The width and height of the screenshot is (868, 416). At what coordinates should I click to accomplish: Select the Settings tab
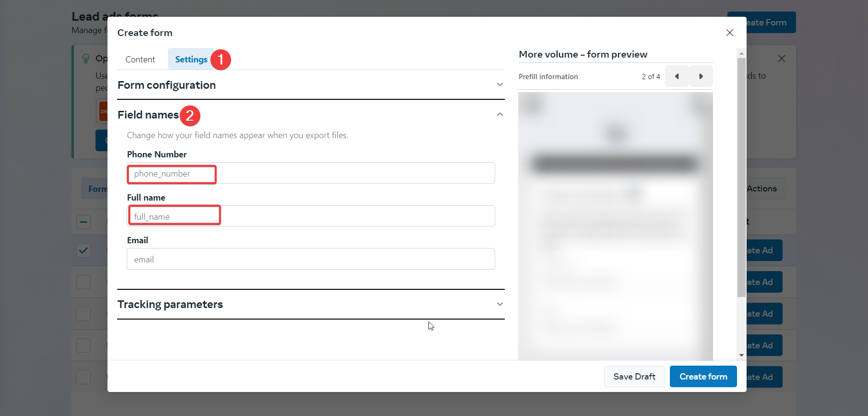(191, 59)
